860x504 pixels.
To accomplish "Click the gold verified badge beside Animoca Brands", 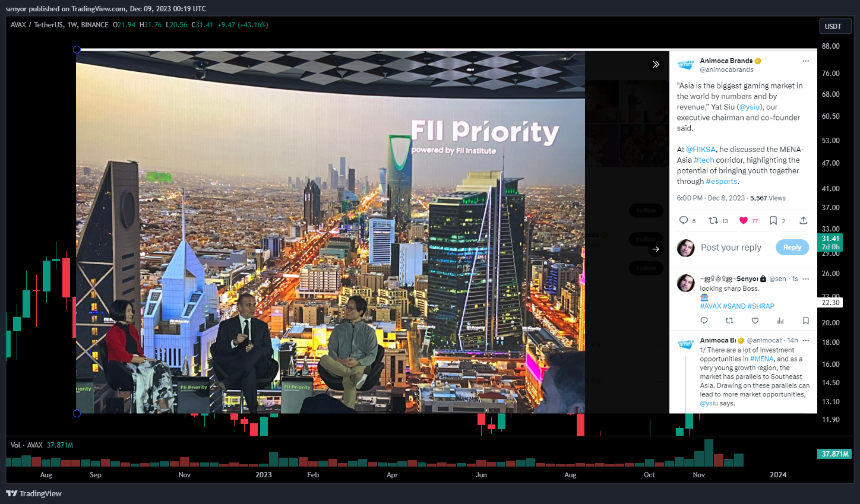I will click(758, 61).
